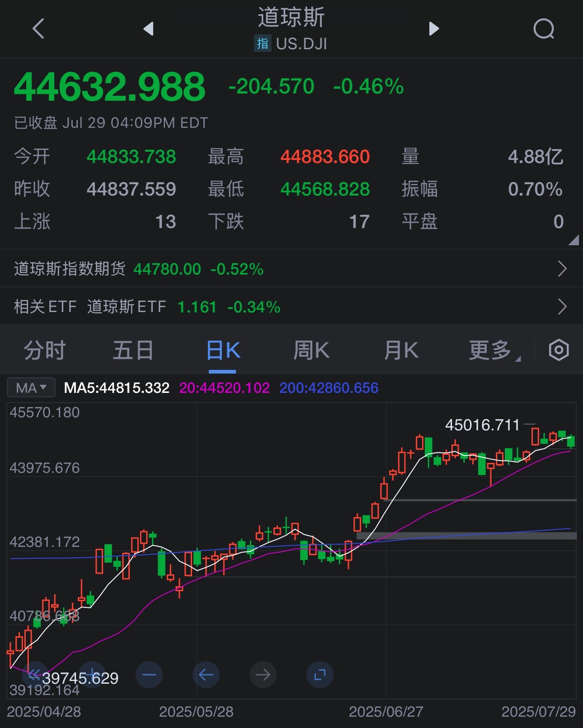The width and height of the screenshot is (583, 728).
Task: Tap 最高 value 44883.660
Action: (325, 157)
